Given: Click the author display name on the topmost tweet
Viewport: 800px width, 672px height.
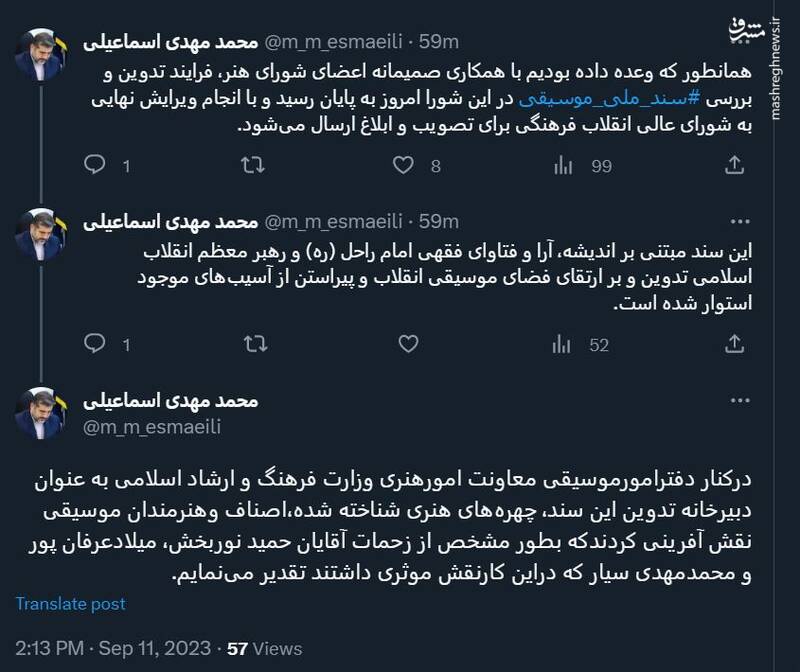Looking at the screenshot, I should (171, 41).
